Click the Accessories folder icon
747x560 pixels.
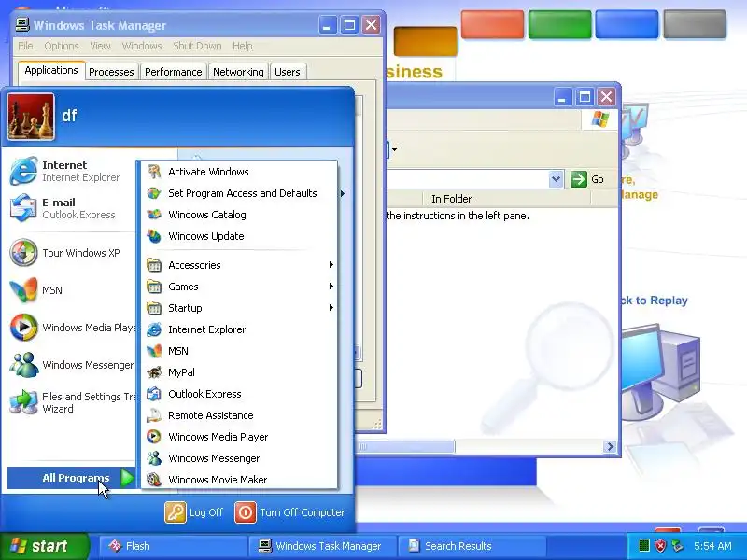click(x=154, y=265)
